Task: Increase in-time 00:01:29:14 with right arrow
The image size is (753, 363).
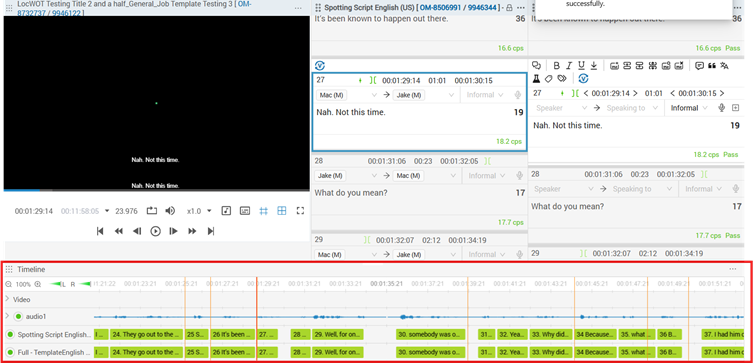Action: pyautogui.click(x=635, y=93)
